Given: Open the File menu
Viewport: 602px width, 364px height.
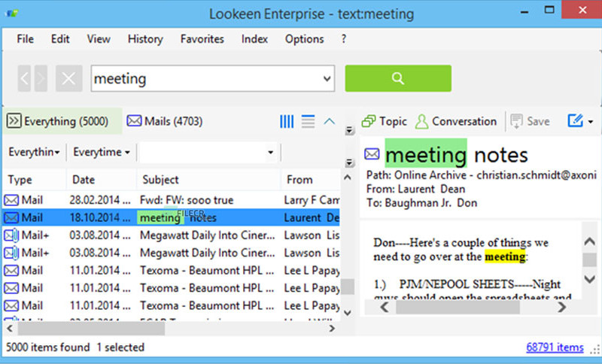Looking at the screenshot, I should point(25,39).
